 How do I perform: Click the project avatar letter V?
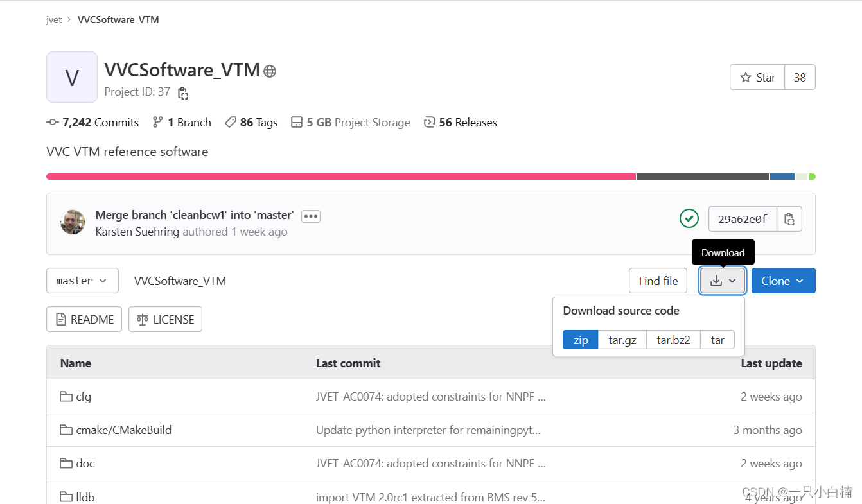click(x=72, y=77)
